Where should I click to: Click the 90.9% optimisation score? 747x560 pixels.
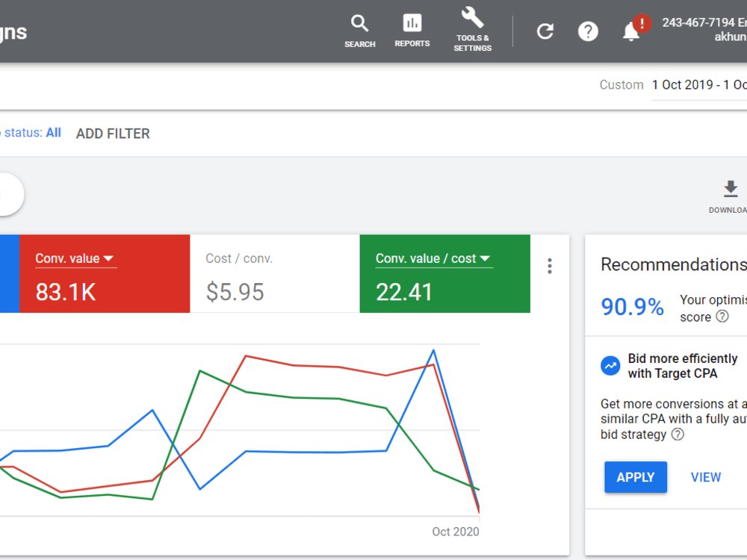coord(632,307)
